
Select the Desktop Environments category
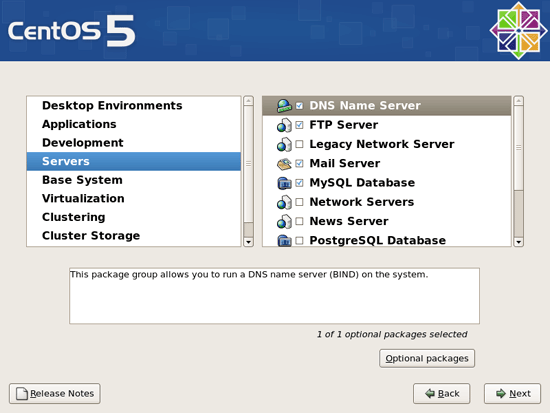112,105
